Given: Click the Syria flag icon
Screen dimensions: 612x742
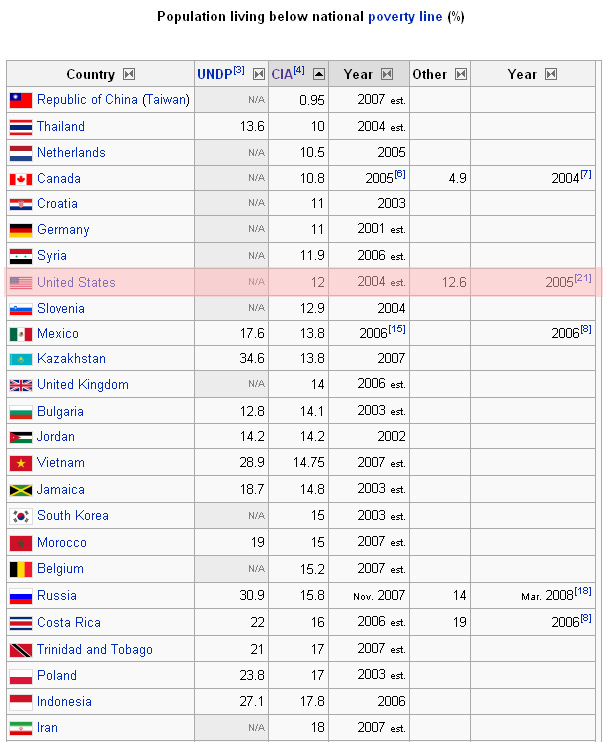Looking at the screenshot, I should pos(21,256).
